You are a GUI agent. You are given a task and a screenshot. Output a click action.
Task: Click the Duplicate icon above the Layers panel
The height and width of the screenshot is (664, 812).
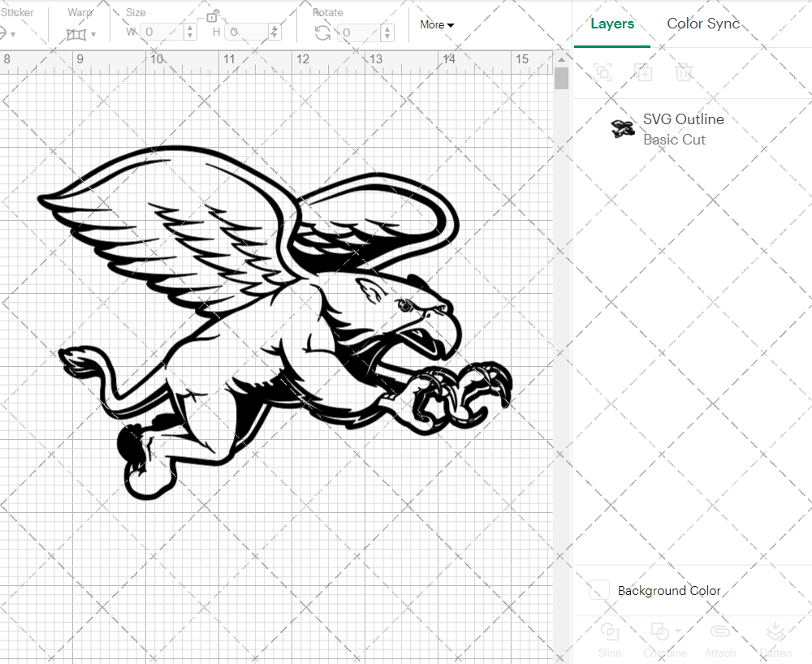click(644, 72)
